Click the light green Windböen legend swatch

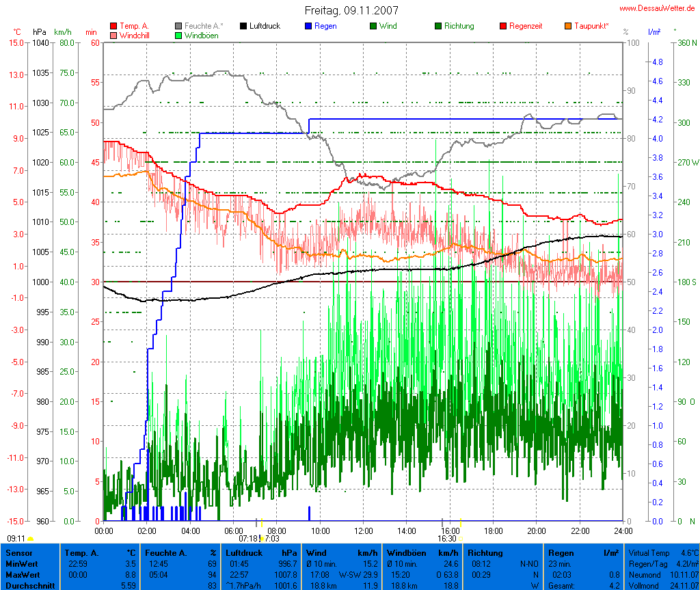(x=178, y=35)
